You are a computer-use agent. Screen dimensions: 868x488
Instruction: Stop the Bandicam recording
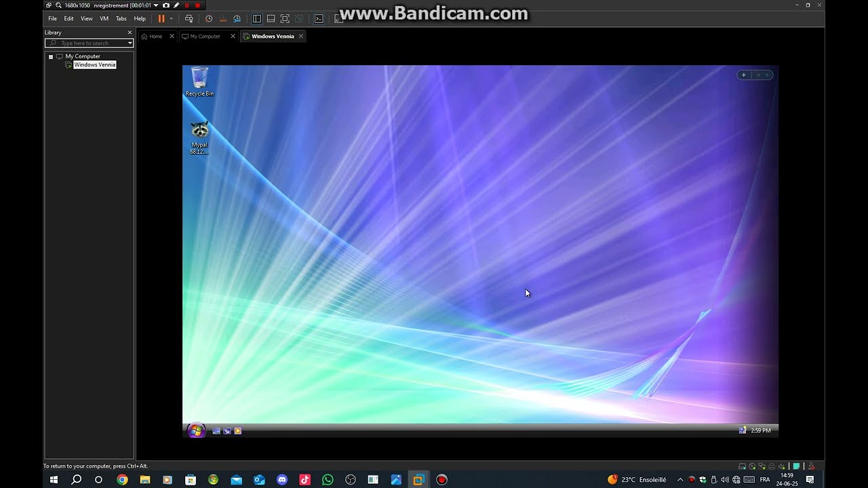tap(197, 5)
